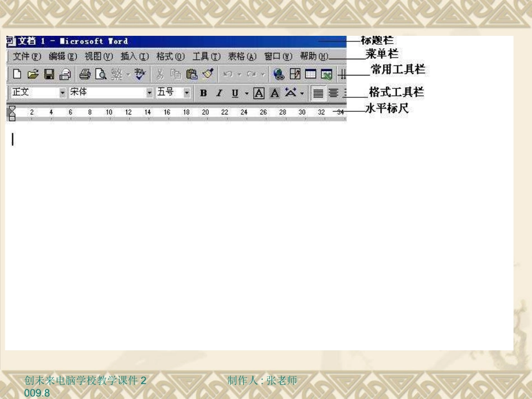Apply the character shading A icon

(x=274, y=93)
